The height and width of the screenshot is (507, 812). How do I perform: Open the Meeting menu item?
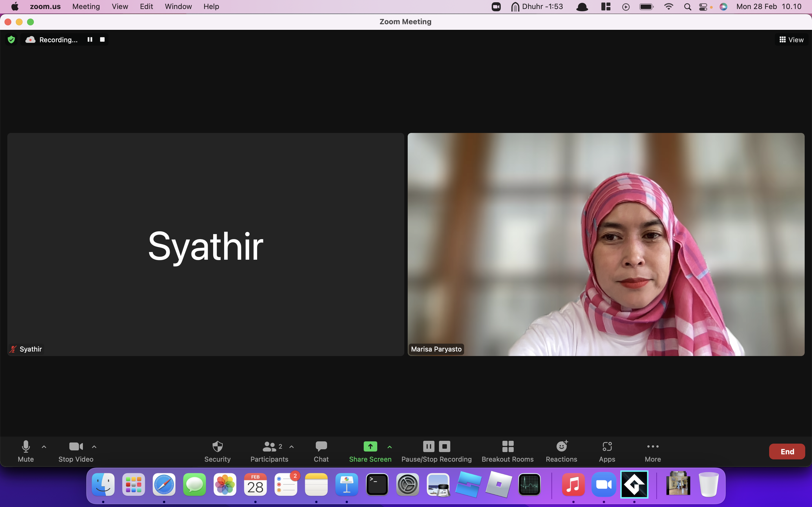click(x=85, y=6)
